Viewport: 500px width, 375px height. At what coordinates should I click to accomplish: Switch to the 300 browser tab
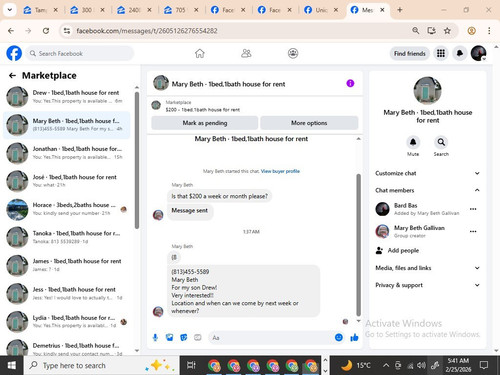88,10
